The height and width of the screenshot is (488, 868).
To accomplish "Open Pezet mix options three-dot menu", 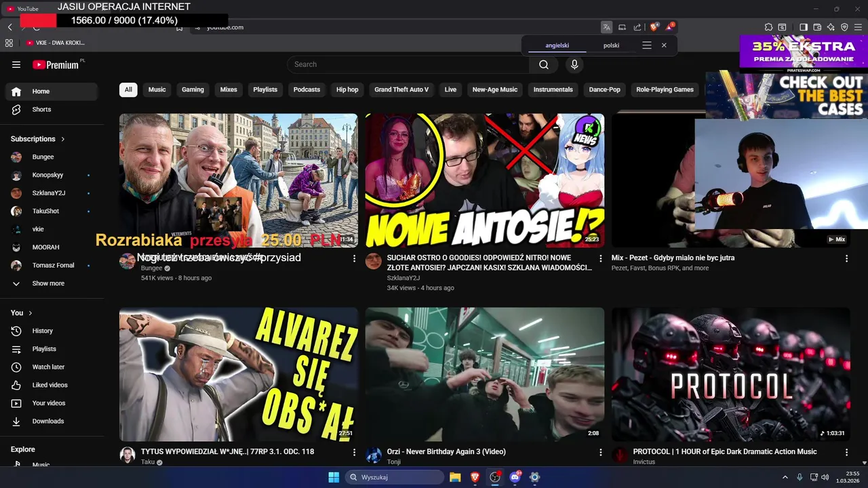I will (846, 258).
